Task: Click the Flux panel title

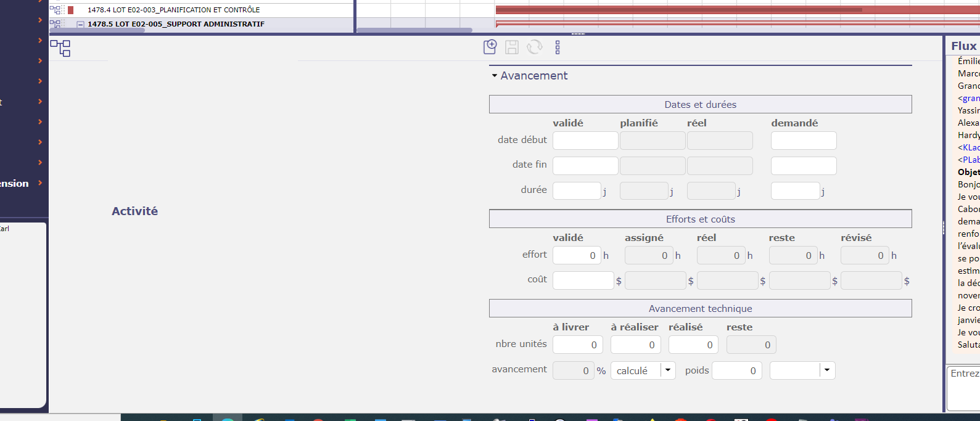Action: pos(964,46)
